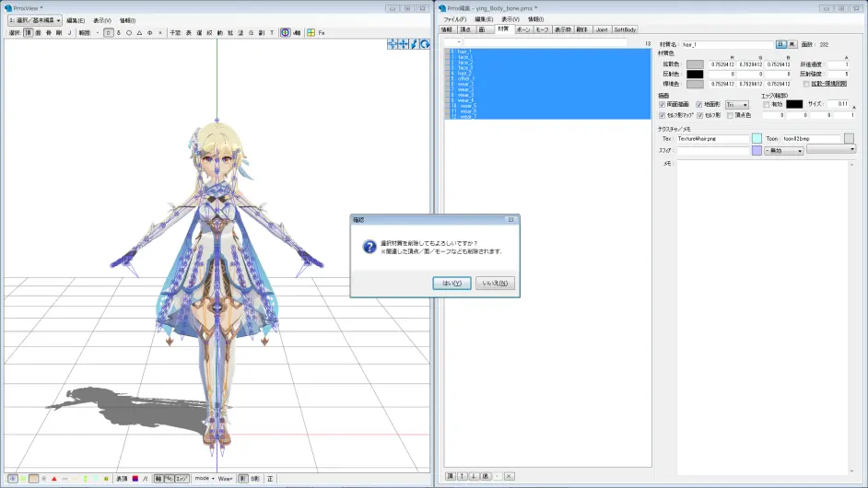The image size is (868, 488).
Task: Click the four-color grid icon
Action: click(311, 32)
